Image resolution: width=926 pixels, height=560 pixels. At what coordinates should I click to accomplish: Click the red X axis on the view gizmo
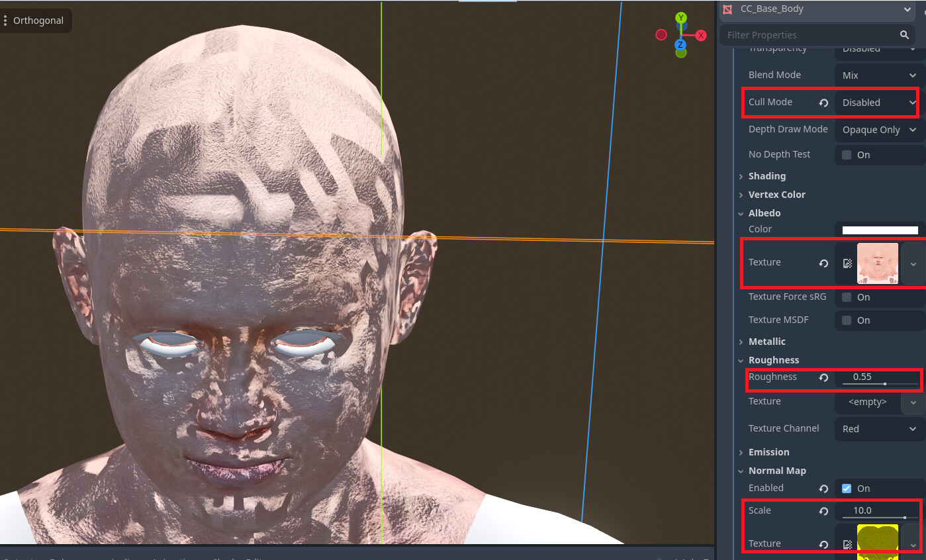click(x=702, y=35)
